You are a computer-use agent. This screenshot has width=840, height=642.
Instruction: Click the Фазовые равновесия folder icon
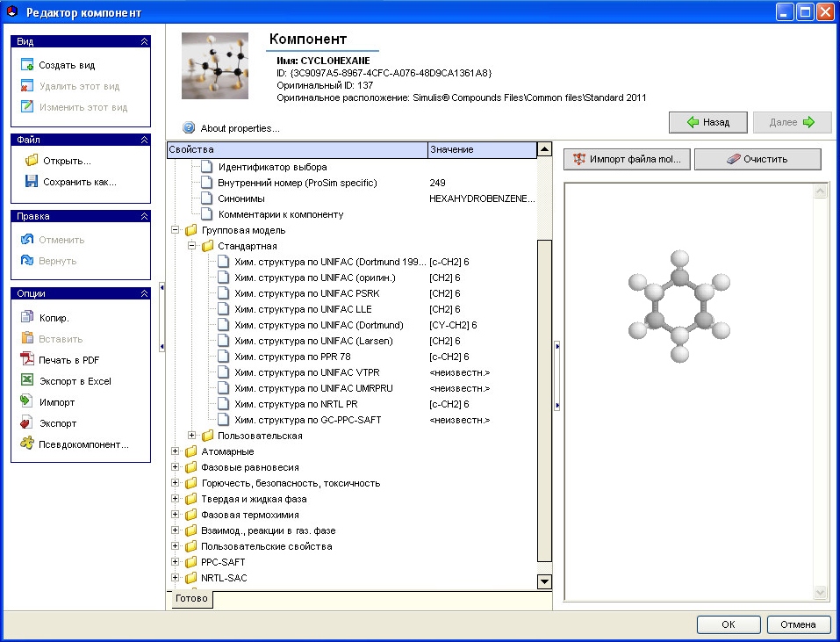point(191,467)
